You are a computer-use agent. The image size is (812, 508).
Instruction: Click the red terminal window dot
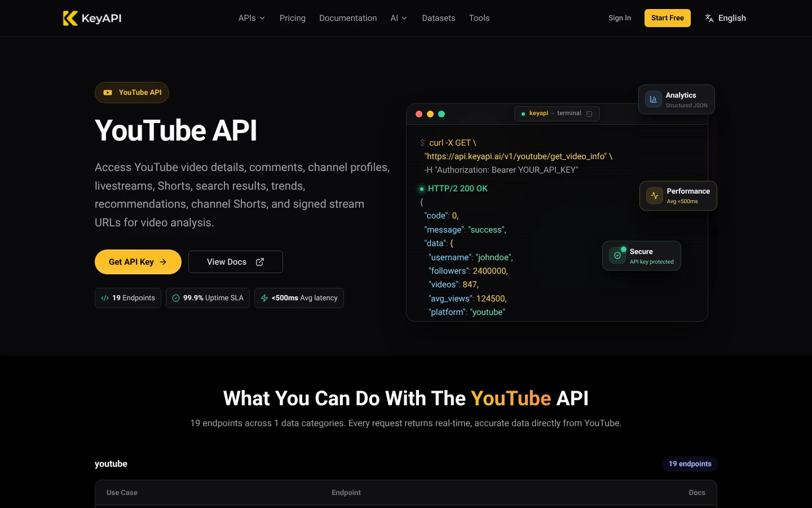click(419, 114)
